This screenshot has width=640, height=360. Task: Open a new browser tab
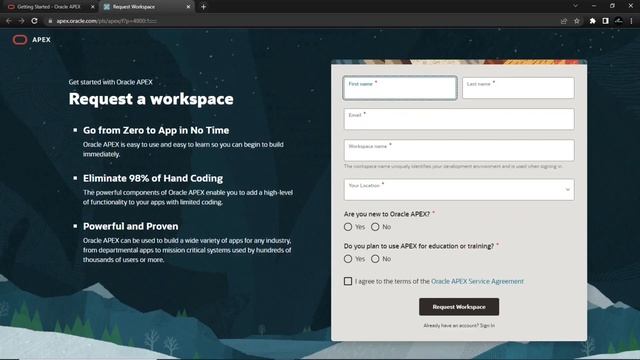[203, 7]
